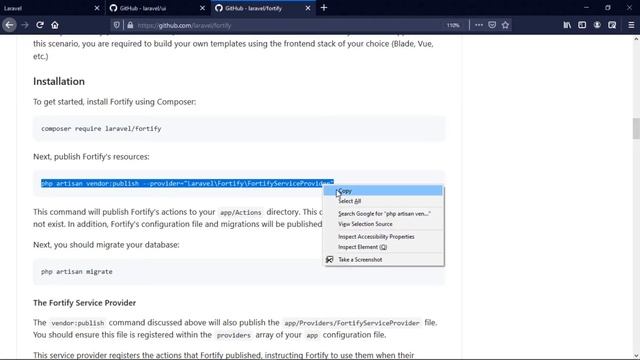Image resolution: width=640 pixels, height=360 pixels.
Task: Go back to the previous page
Action: [x=9, y=25]
